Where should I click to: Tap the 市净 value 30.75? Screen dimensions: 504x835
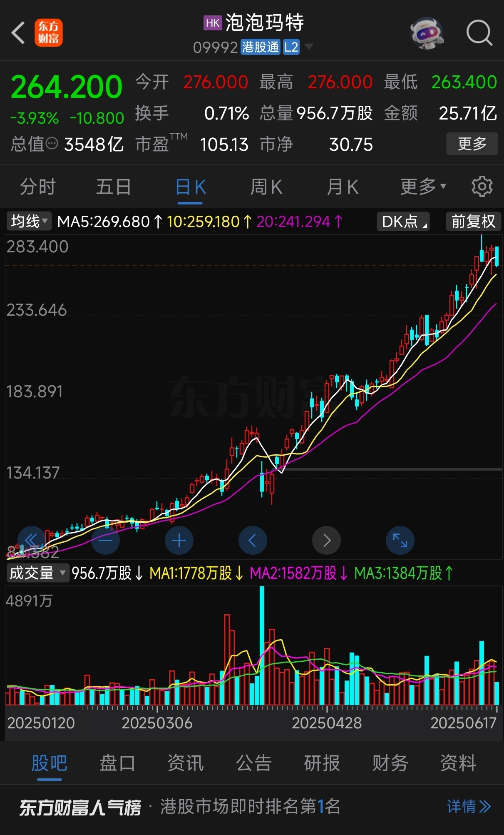tap(351, 145)
